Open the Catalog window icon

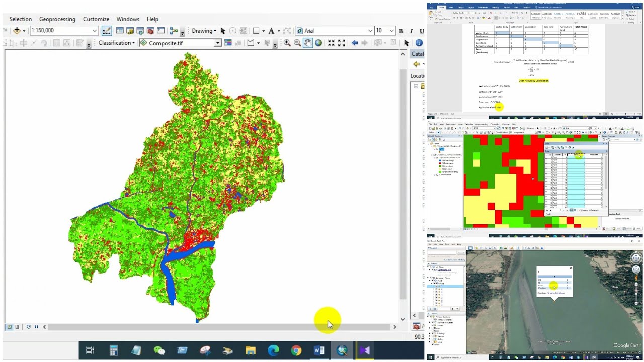coord(130,31)
